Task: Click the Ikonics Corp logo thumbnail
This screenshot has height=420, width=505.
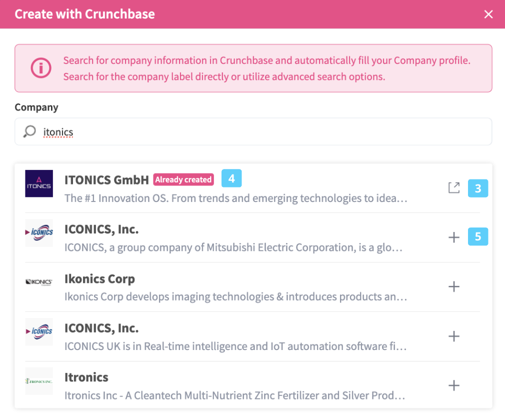Action: pos(39,282)
